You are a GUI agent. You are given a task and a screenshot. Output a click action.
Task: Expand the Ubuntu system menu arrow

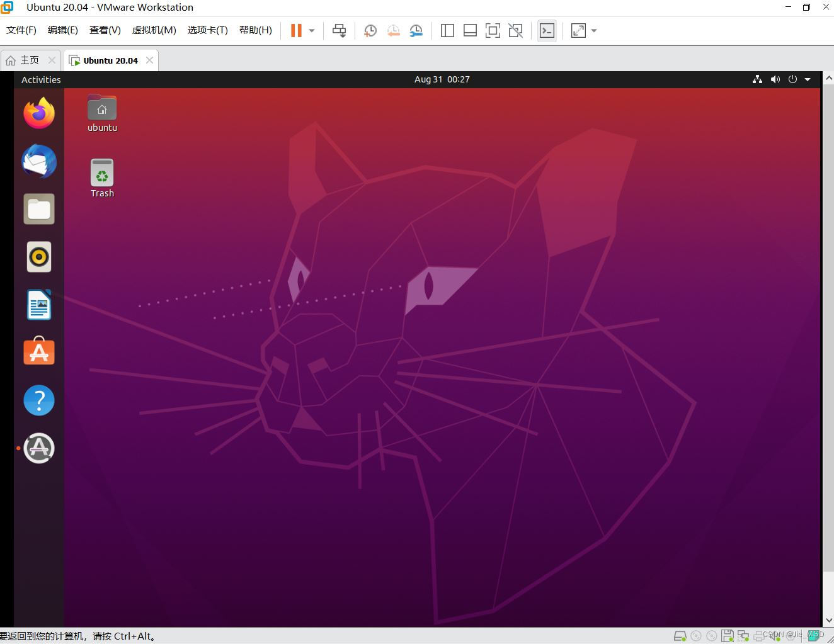808,79
